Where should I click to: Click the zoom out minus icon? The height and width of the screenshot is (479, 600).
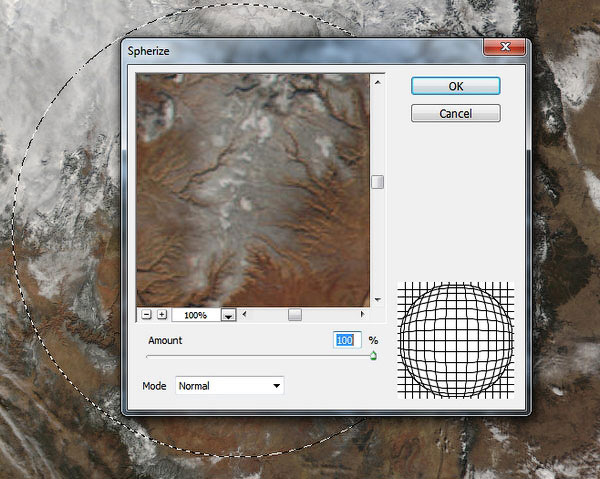[146, 315]
